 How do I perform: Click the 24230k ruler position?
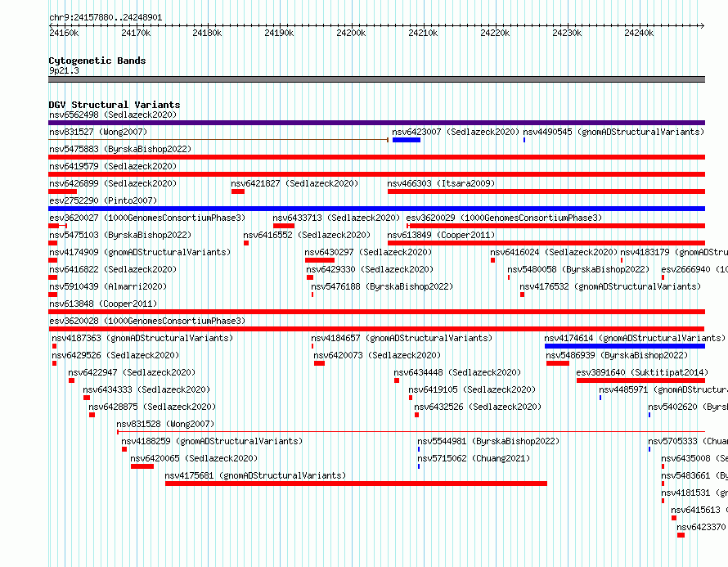(567, 33)
